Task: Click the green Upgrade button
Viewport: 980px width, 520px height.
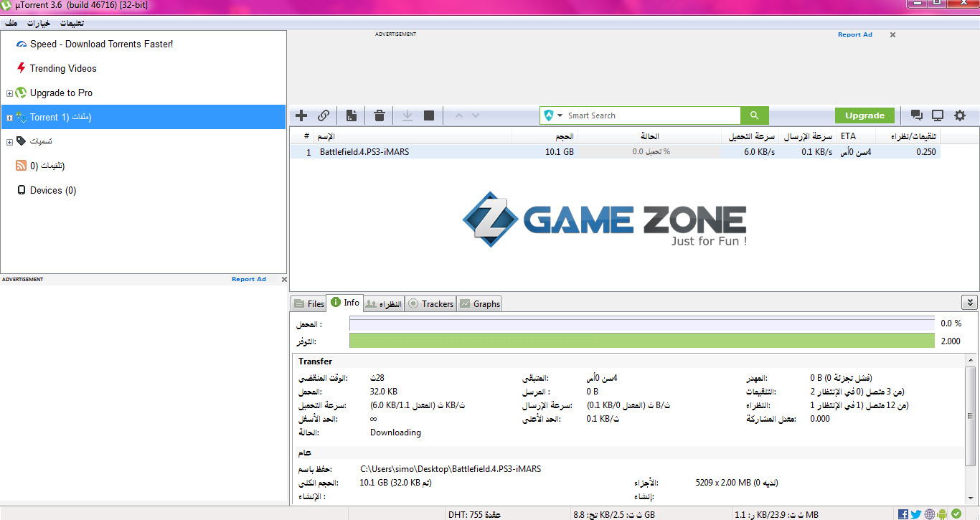Action: click(x=864, y=115)
